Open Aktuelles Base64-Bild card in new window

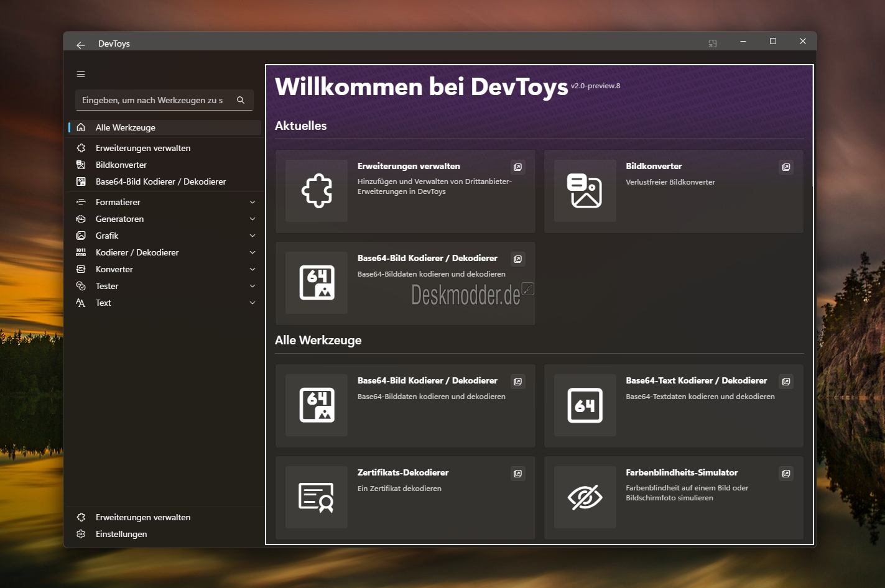(517, 259)
